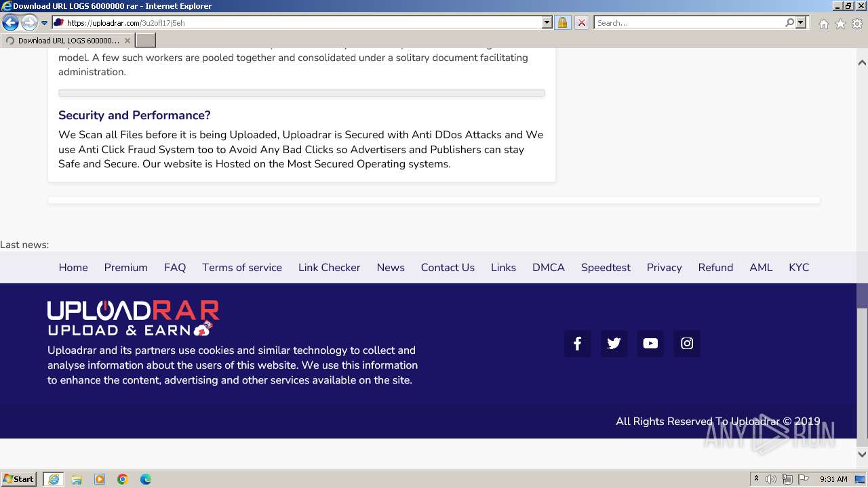
Task: Click the browser Forward arrow button
Action: pyautogui.click(x=29, y=23)
